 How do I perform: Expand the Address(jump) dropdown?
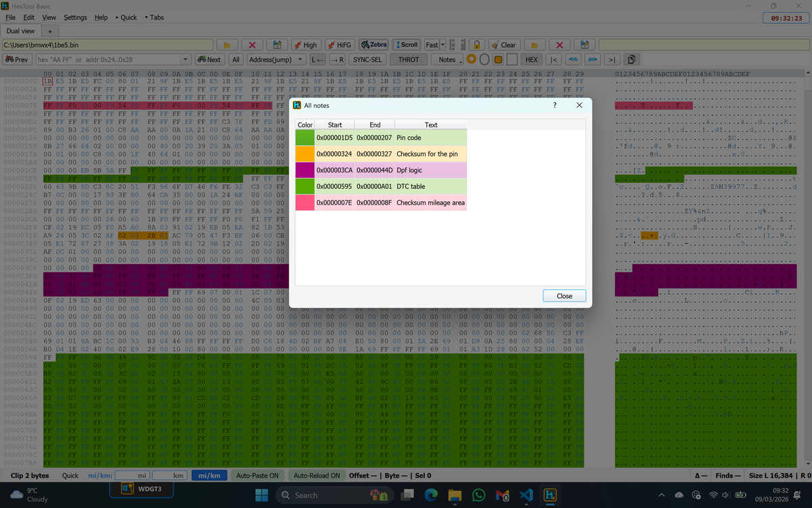tap(300, 60)
